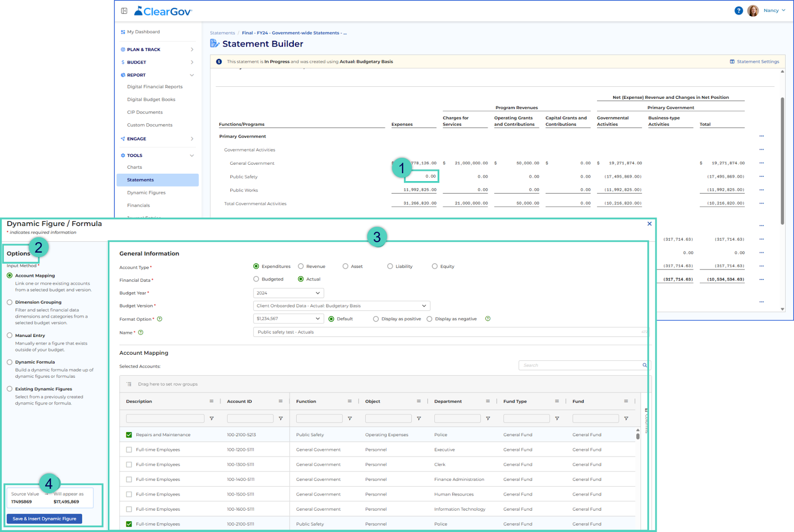Click the search magnifier in Selected Accounts
The height and width of the screenshot is (532, 794).
pos(645,365)
